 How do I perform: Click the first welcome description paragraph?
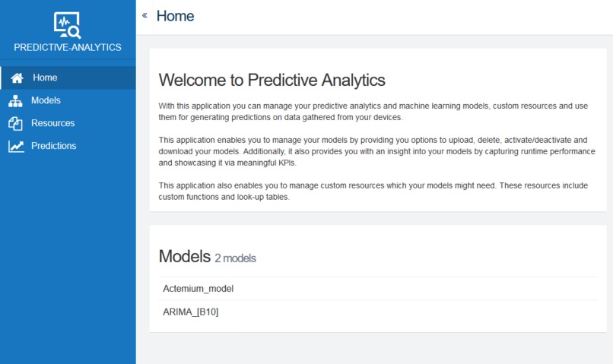pos(373,112)
